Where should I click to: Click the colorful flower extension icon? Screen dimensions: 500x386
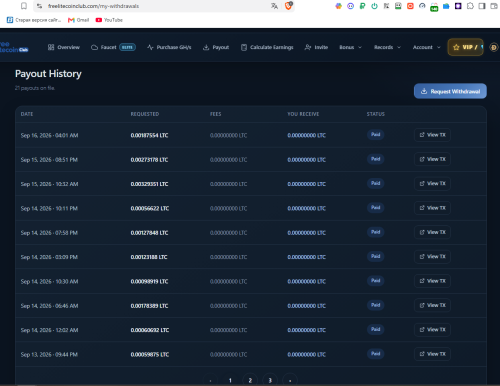pos(338,6)
